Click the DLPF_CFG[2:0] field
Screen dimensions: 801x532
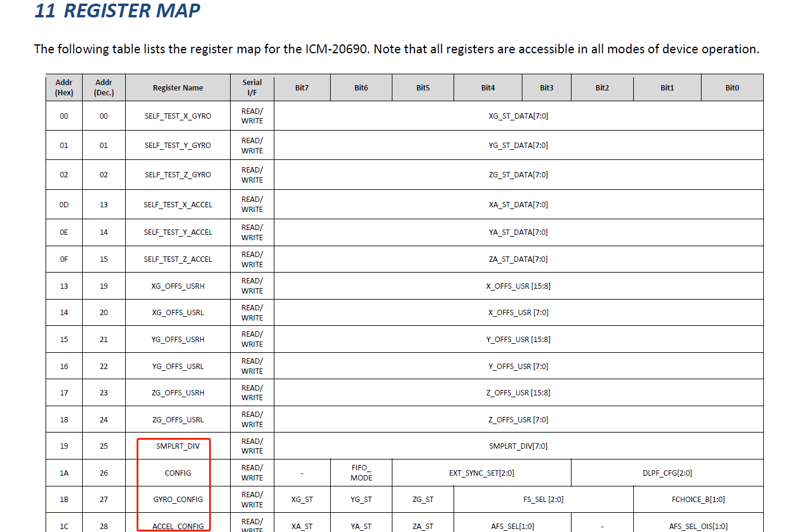pyautogui.click(x=667, y=473)
